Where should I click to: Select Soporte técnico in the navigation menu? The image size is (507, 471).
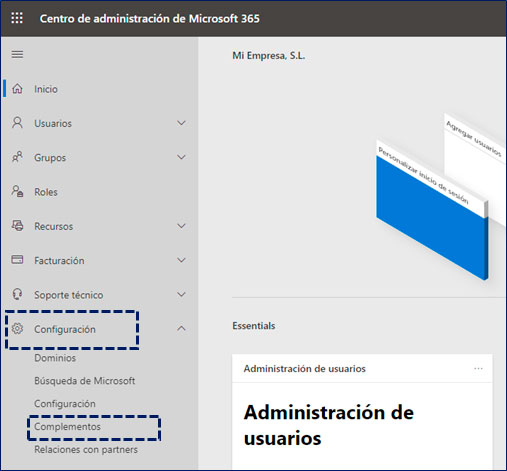click(x=69, y=295)
